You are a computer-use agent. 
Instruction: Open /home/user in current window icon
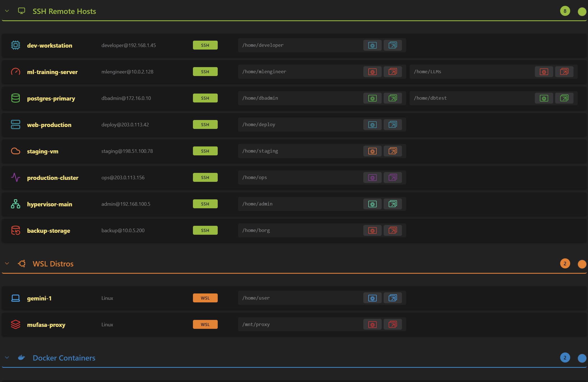point(372,298)
